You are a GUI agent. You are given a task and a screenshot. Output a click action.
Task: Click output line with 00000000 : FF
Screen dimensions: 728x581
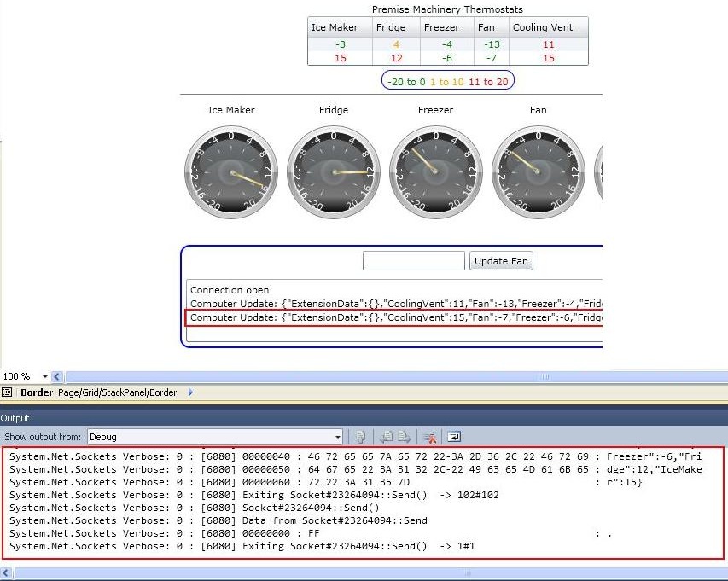310,533
